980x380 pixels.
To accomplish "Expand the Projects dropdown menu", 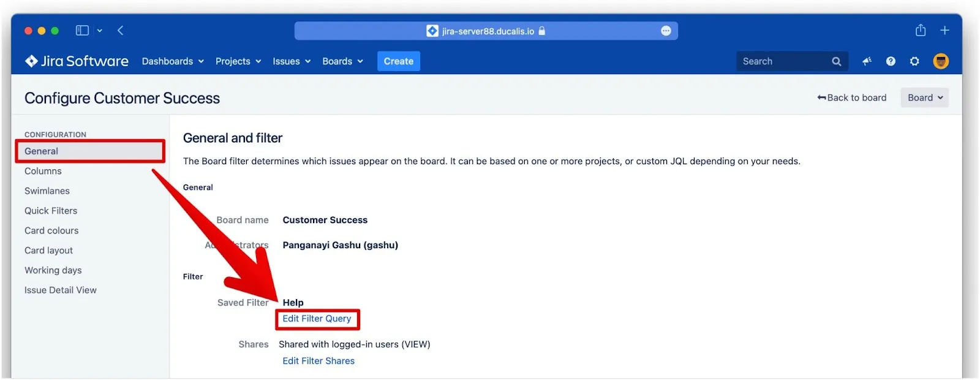I will (x=238, y=61).
